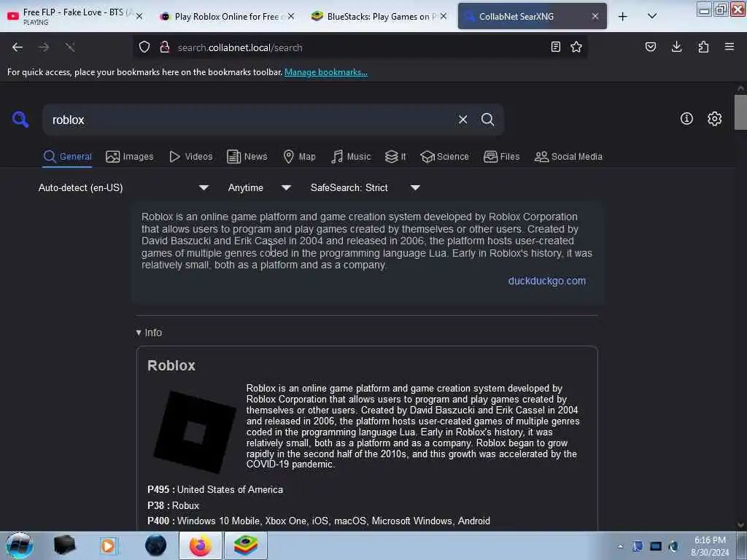Toggle reader view in address bar
This screenshot has width=747, height=560.
(x=555, y=47)
